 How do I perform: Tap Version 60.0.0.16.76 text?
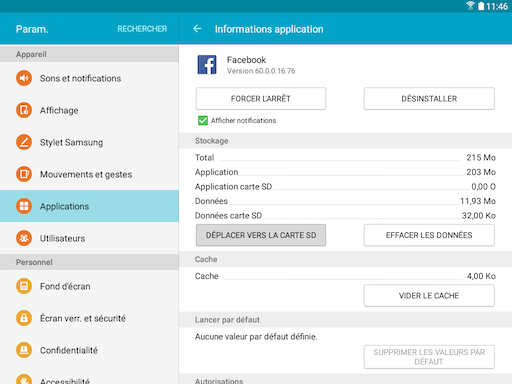coord(261,71)
